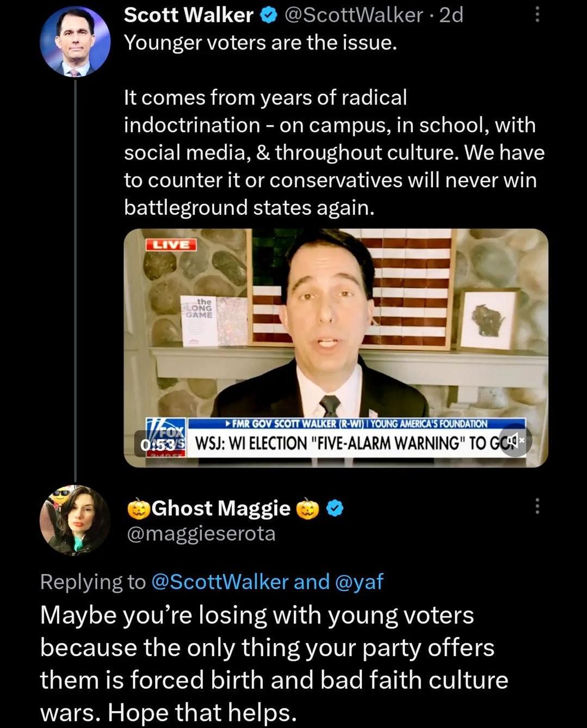587x728 pixels.
Task: Toggle the sunglasses emoji badge on Maggie's avatar
Action: (x=61, y=496)
